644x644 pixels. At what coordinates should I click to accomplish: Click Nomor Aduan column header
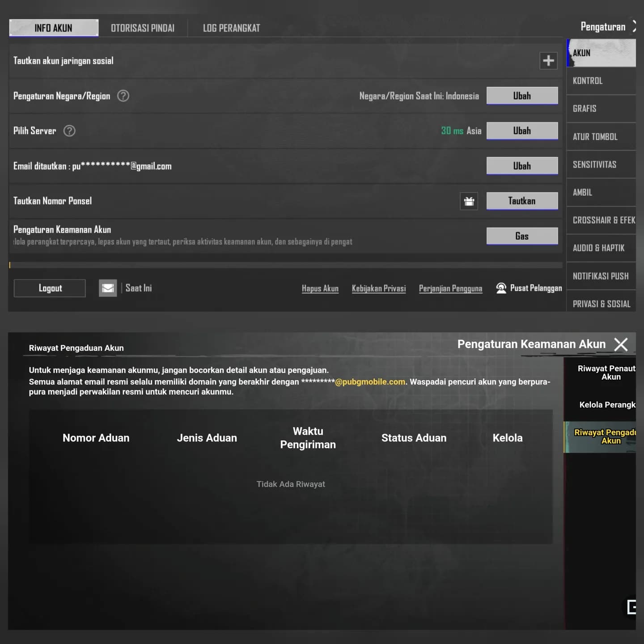pos(96,438)
